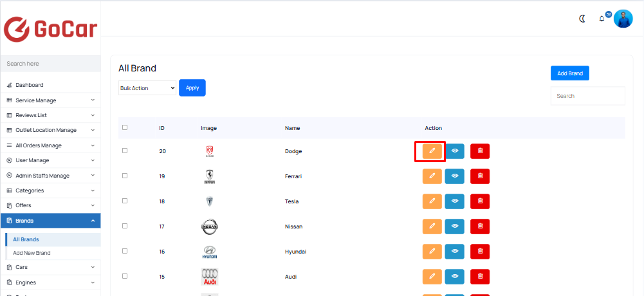This screenshot has width=644, height=296.
Task: Open the Bulk Action dropdown
Action: [147, 88]
